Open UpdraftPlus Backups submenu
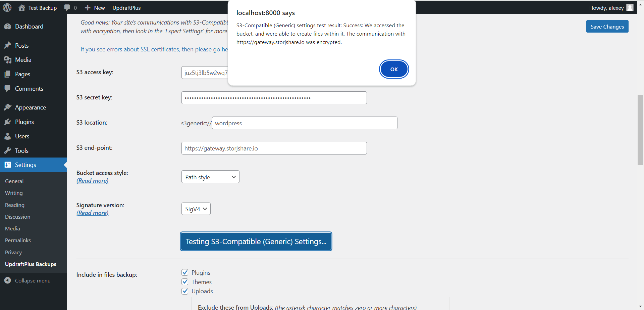This screenshot has width=644, height=310. point(31,264)
